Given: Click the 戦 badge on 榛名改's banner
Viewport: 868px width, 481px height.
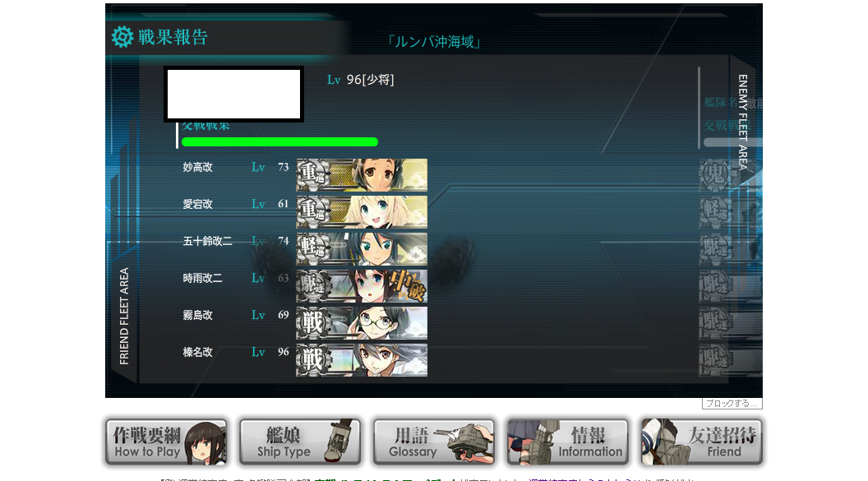Looking at the screenshot, I should [x=313, y=360].
